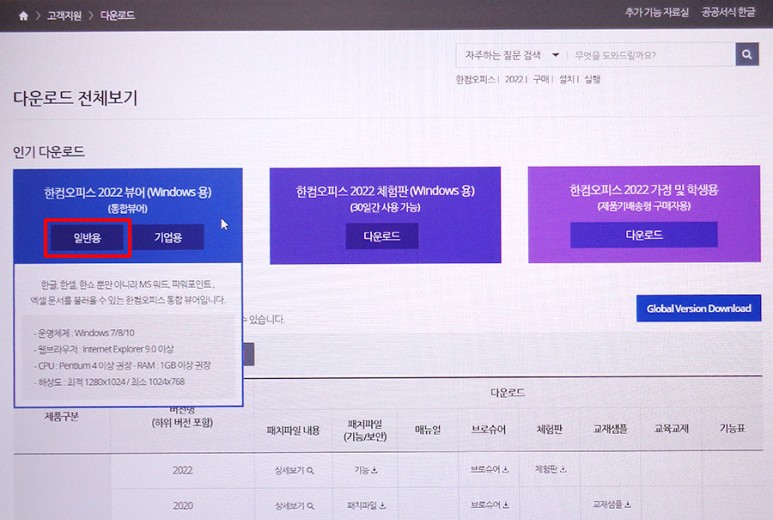Download 체험판 in 2022 row

click(x=550, y=469)
